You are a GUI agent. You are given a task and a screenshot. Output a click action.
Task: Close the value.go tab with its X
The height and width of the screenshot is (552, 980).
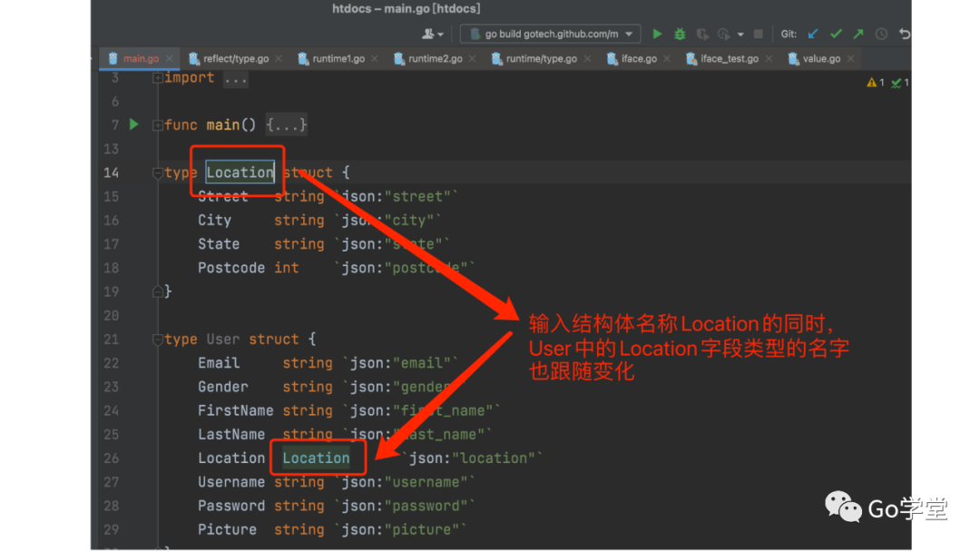(851, 57)
